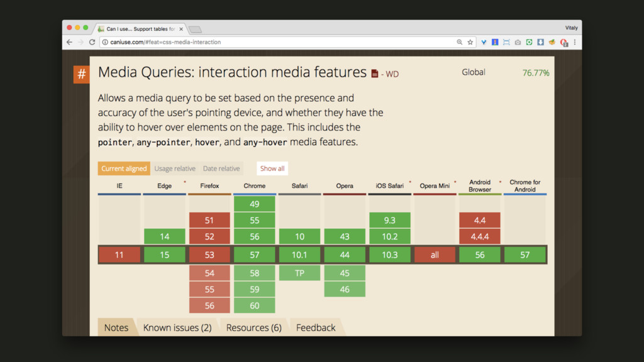This screenshot has width=644, height=362.
Task: Open the lighthouse extension icon
Action: point(495,42)
